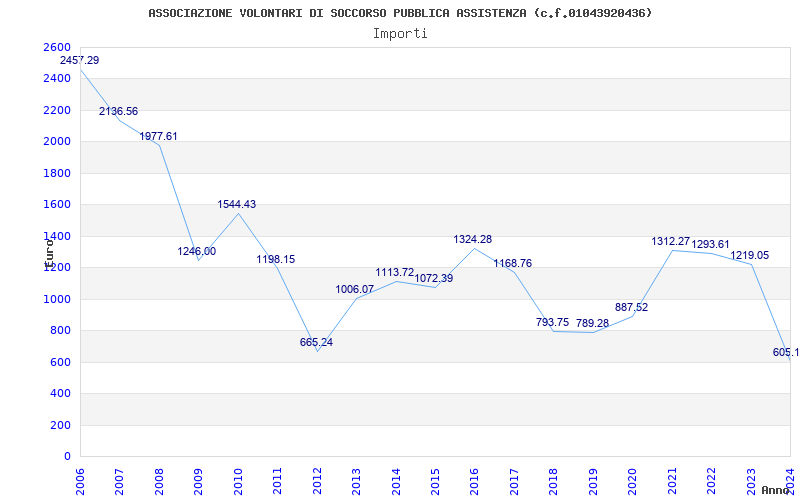Click the 1198.15 data label
This screenshot has width=800, height=500.
[x=276, y=259]
